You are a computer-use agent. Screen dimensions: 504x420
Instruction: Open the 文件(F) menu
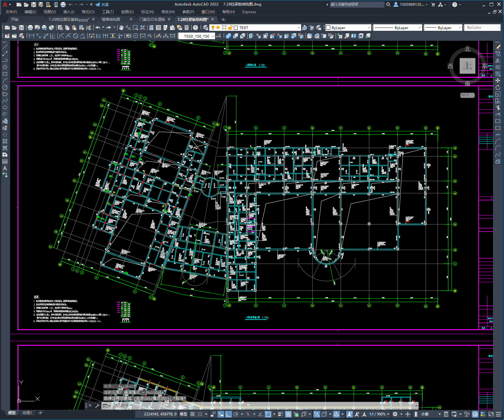[11, 12]
